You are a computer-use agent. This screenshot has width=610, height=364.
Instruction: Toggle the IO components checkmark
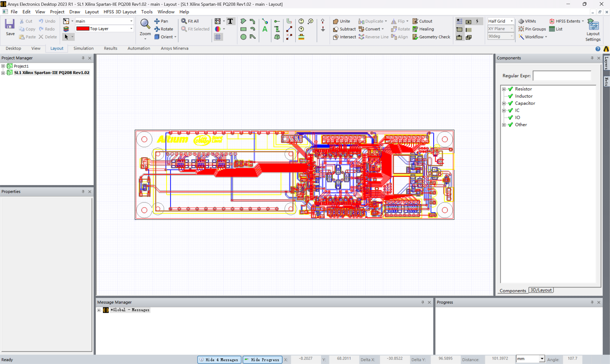[x=511, y=118]
